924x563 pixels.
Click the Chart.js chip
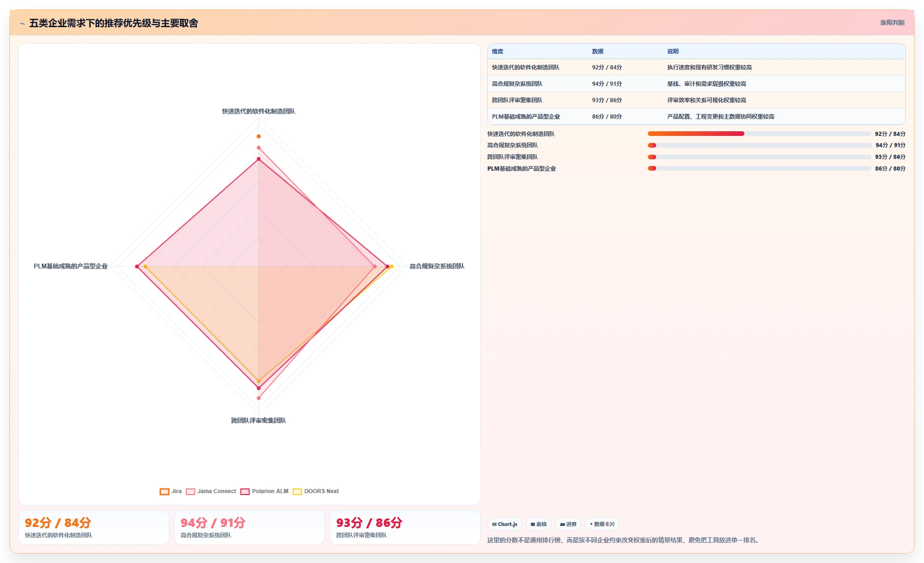[x=505, y=524]
